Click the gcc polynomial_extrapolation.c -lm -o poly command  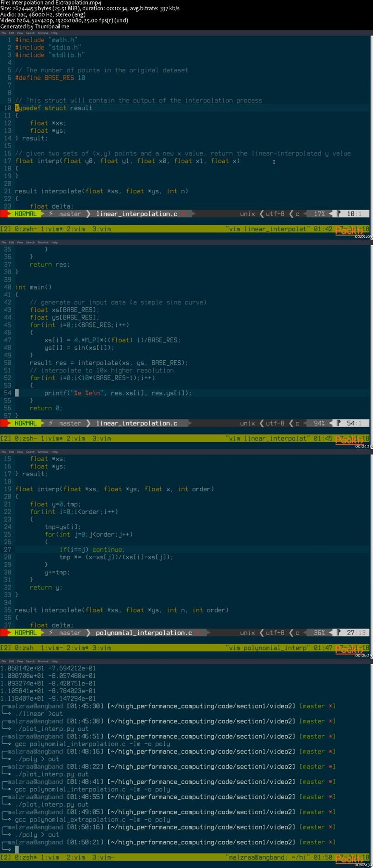click(x=92, y=820)
